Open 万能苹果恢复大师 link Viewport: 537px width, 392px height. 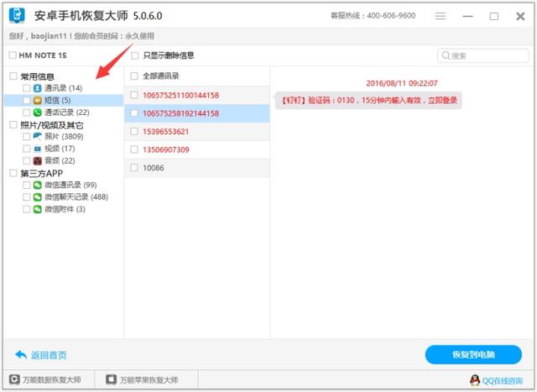pyautogui.click(x=149, y=379)
